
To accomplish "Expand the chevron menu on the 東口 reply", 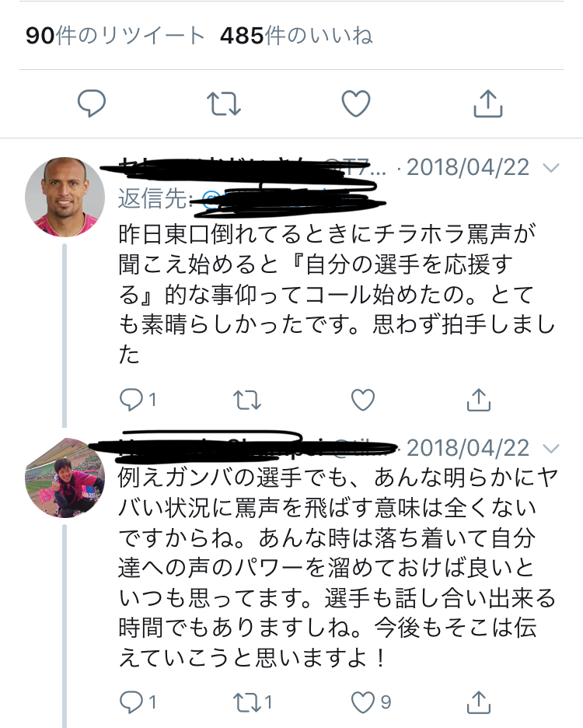I will pos(550,168).
